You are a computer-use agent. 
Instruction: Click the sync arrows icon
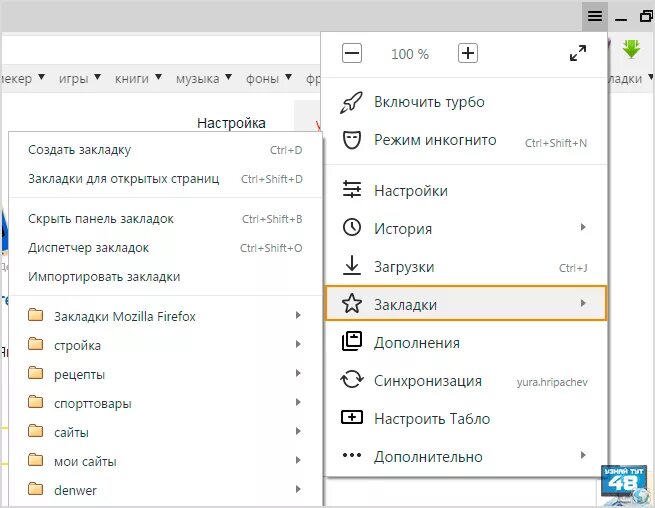pyautogui.click(x=352, y=380)
